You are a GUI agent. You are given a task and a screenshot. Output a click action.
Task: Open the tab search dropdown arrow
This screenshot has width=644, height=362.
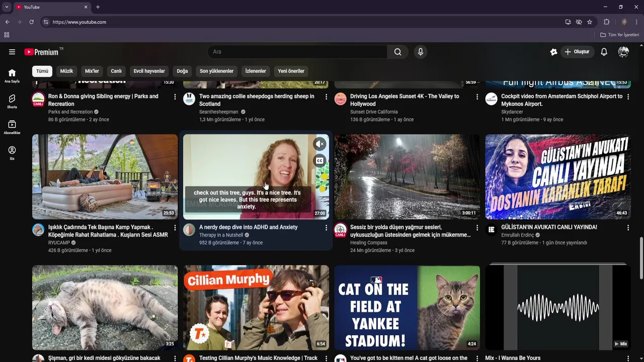pyautogui.click(x=7, y=7)
